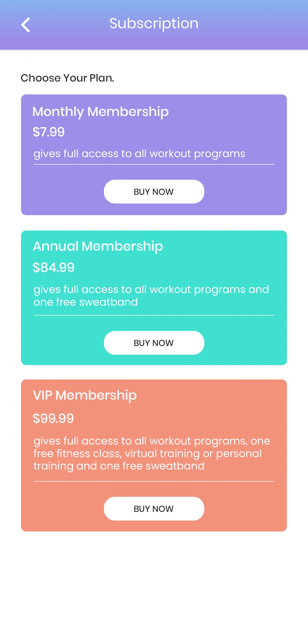
Task: Click the divider line in the VIP card
Action: point(154,481)
